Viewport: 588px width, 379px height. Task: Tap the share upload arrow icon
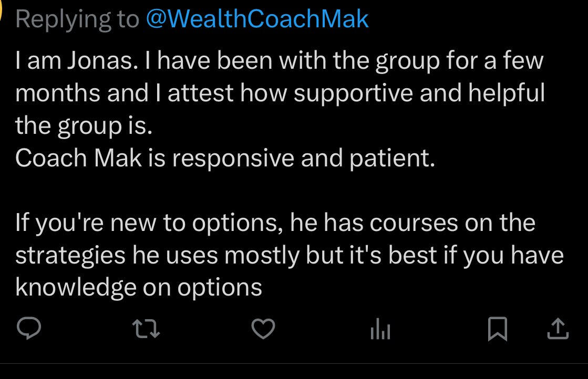coord(558,329)
